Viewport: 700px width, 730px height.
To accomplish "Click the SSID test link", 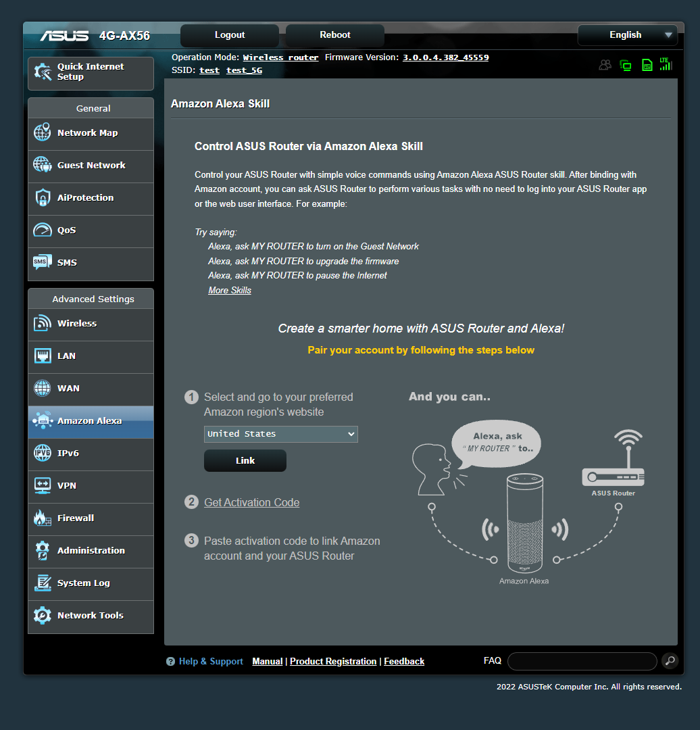I will pos(209,70).
